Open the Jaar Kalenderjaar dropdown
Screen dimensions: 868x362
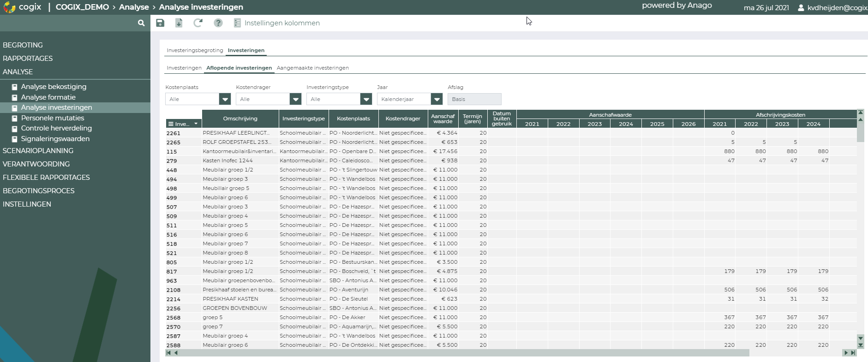[437, 99]
